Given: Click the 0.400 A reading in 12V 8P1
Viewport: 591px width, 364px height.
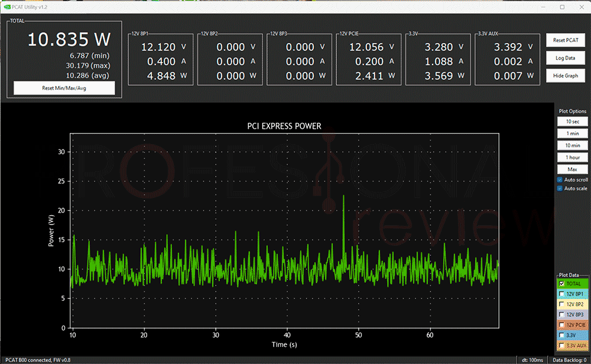Looking at the screenshot, I should click(167, 61).
